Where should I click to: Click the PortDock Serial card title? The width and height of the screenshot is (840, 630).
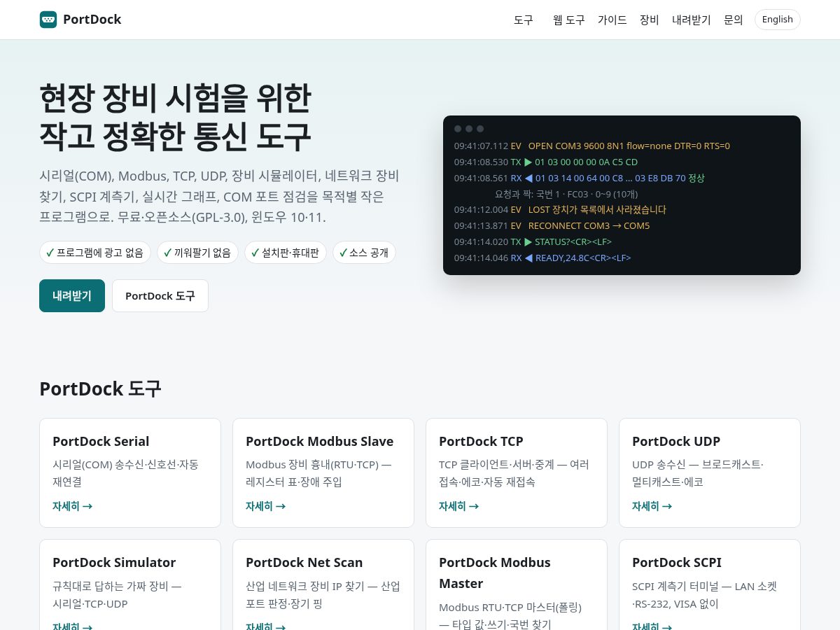[101, 441]
